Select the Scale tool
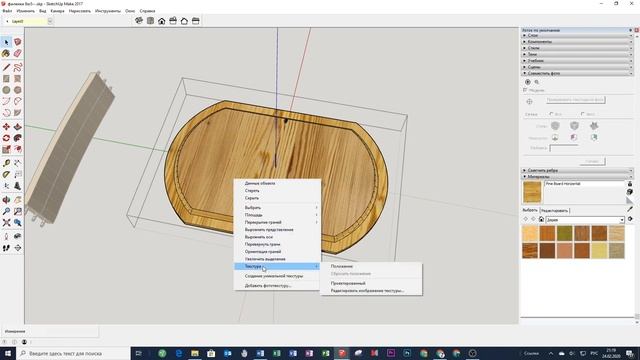Image resolution: width=640 pixels, height=360 pixels. click(x=6, y=149)
